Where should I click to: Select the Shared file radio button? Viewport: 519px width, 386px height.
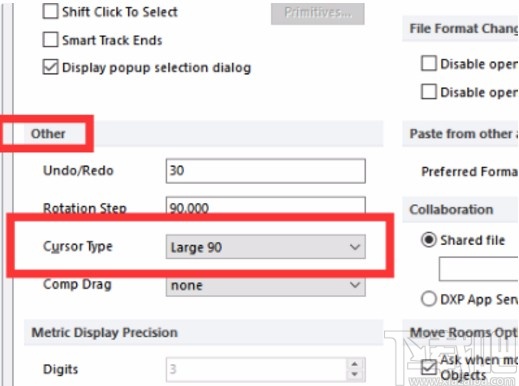(x=428, y=239)
